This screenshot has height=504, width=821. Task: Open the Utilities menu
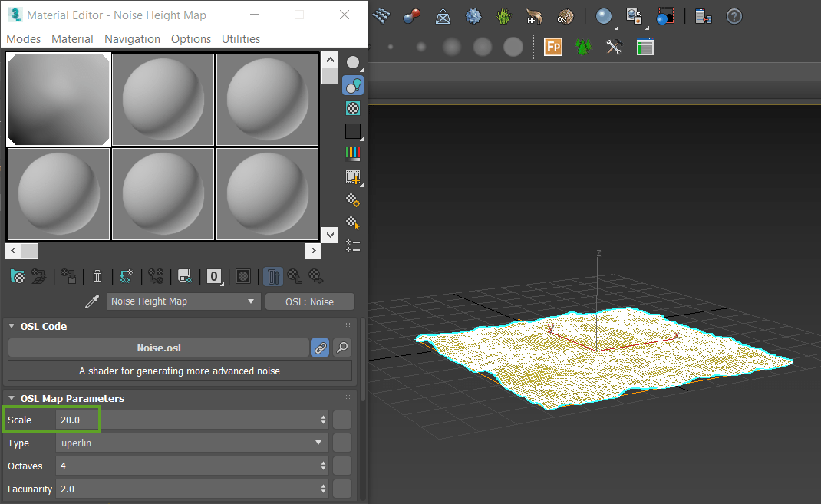240,38
